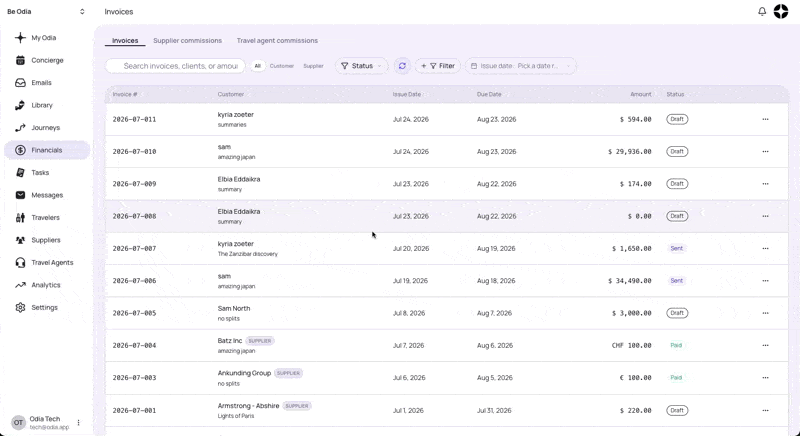Toggle Customer invoice type filter
The image size is (800, 436).
(x=282, y=66)
